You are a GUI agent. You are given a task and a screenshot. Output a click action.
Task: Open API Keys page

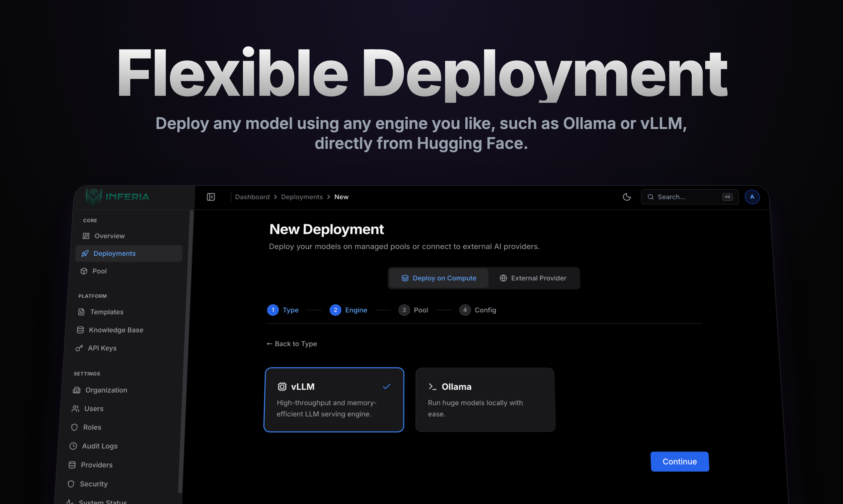pyautogui.click(x=102, y=348)
